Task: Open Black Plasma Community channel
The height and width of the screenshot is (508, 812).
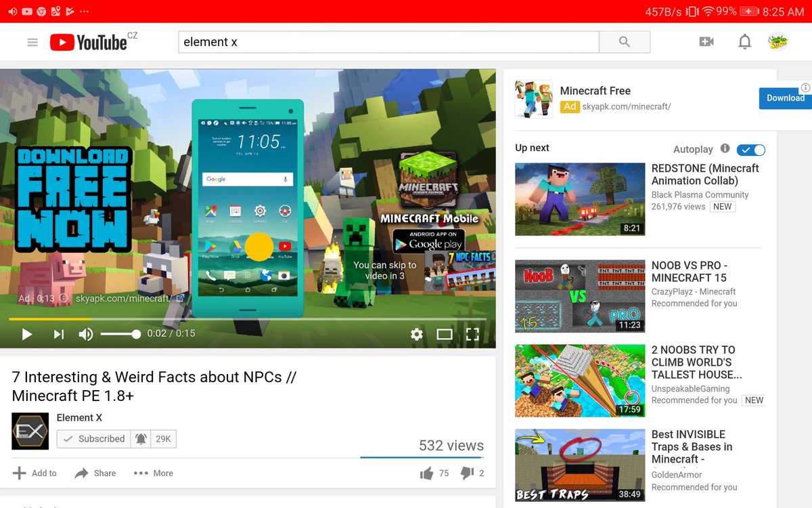Action: tap(700, 195)
